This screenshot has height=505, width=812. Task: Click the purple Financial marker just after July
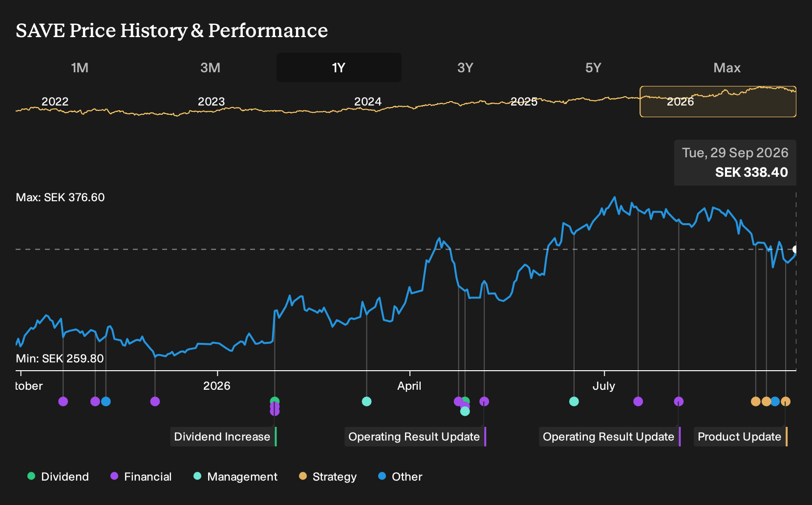[x=638, y=401]
